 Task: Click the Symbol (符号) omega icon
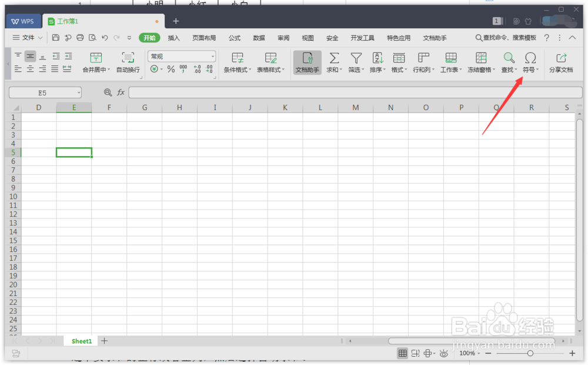click(x=530, y=58)
